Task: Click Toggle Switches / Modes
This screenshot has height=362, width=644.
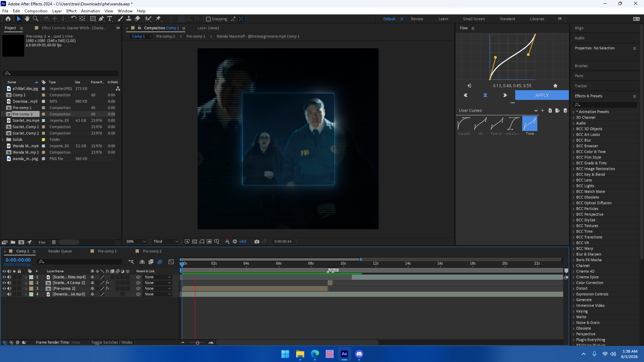Action: (x=112, y=342)
